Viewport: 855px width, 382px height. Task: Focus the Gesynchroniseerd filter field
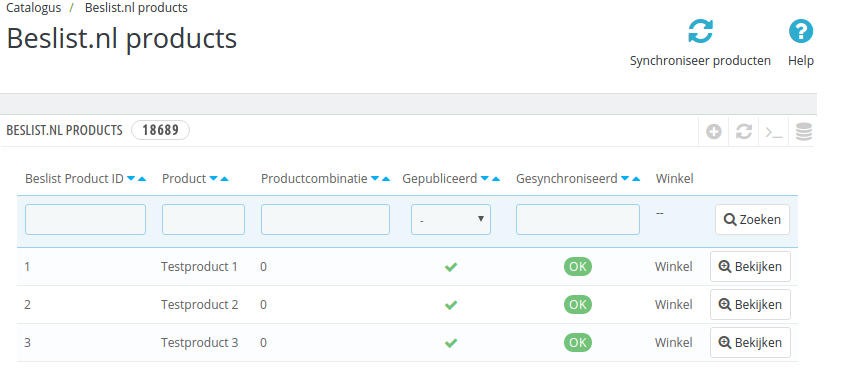pos(578,220)
